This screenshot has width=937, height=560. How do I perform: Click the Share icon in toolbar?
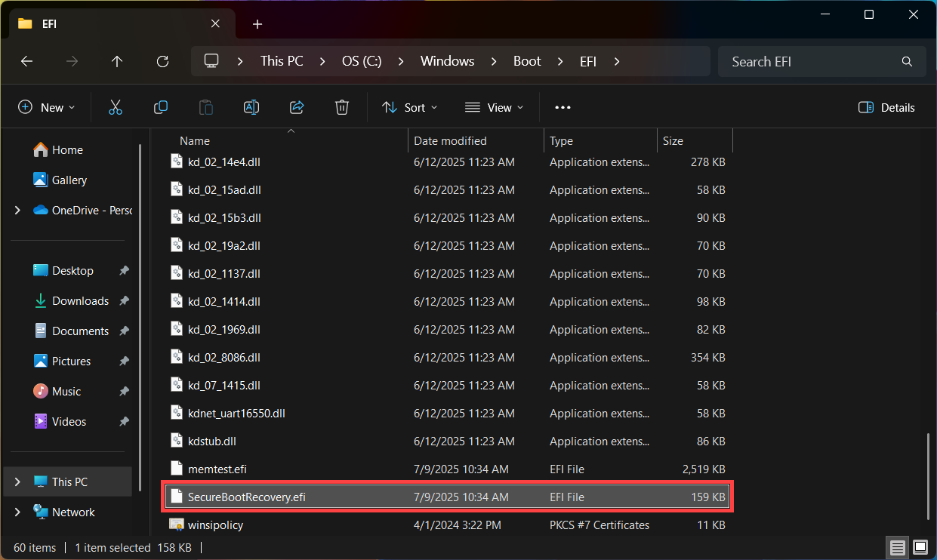point(297,107)
